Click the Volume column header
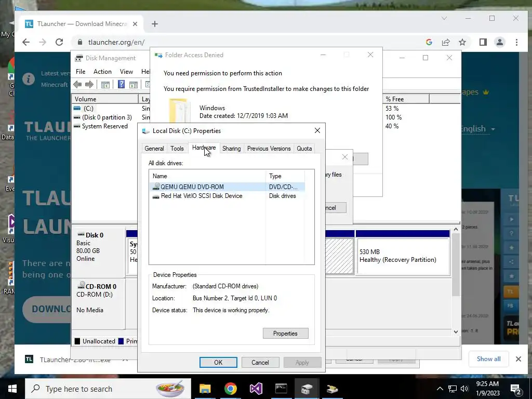This screenshot has height=399, width=532. [105, 99]
